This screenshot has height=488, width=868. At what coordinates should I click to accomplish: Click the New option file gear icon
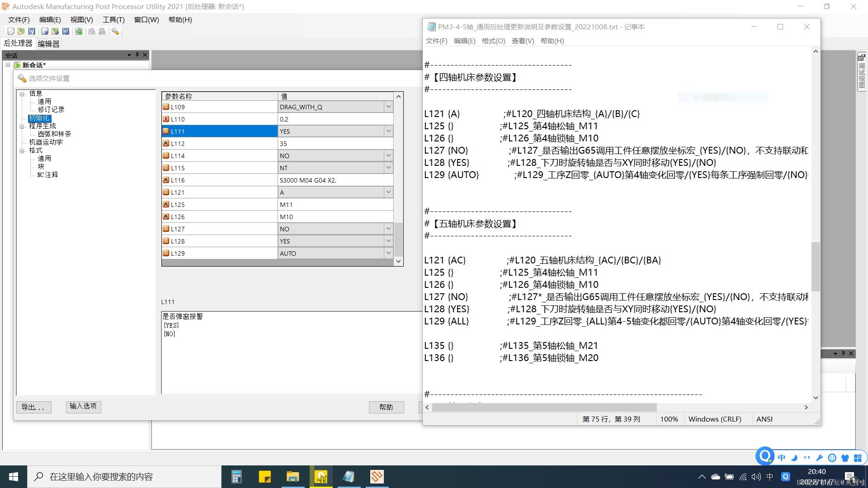45,31
